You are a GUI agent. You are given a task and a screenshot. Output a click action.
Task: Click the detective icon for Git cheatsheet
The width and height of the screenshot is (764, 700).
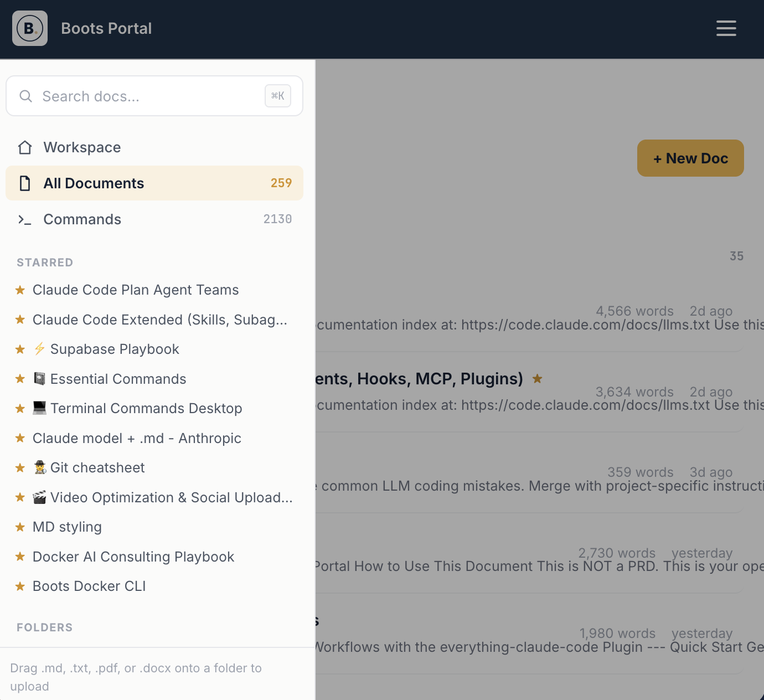coord(39,467)
